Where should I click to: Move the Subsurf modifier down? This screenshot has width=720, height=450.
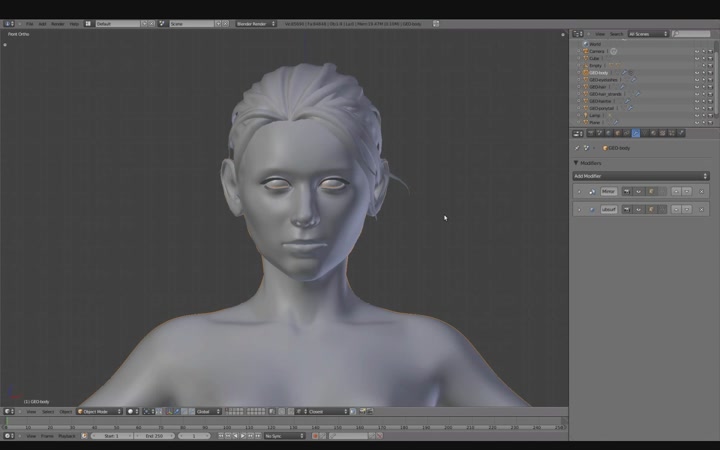687,209
